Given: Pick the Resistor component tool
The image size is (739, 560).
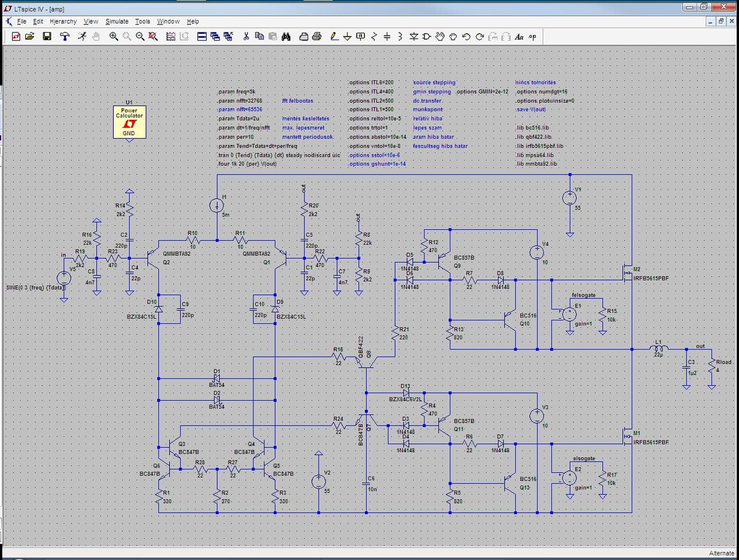Looking at the screenshot, I should pos(374,36).
